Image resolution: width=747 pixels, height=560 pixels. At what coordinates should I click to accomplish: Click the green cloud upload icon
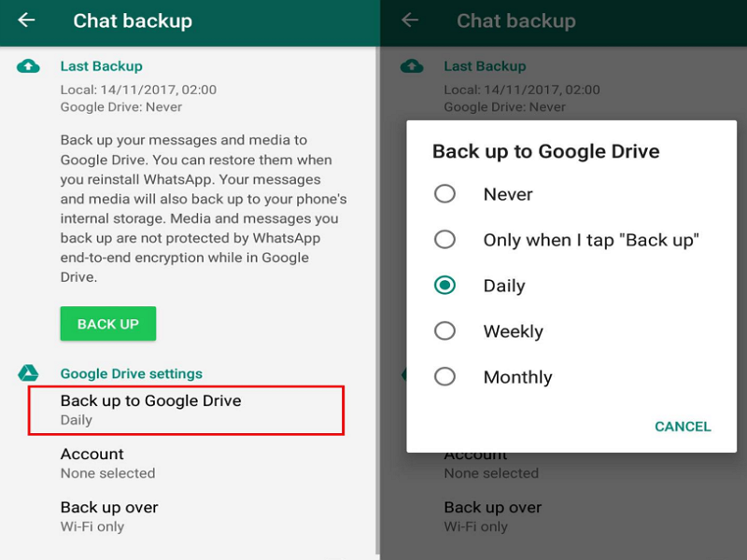[28, 65]
